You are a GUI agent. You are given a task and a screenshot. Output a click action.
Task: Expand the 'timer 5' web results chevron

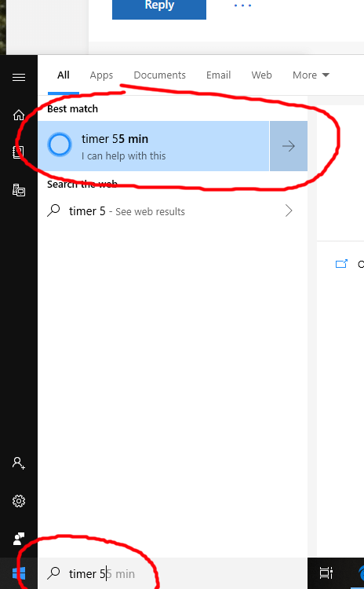(x=289, y=210)
